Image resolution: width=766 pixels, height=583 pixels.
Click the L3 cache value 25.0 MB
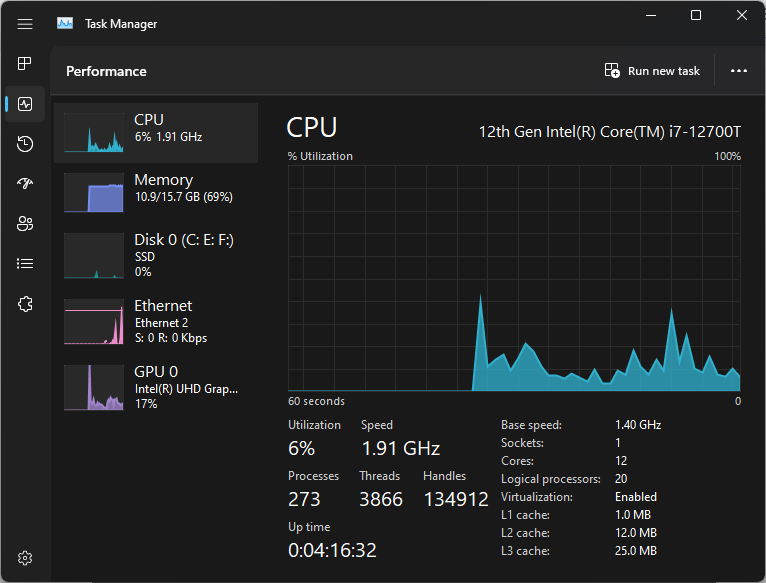click(x=636, y=551)
